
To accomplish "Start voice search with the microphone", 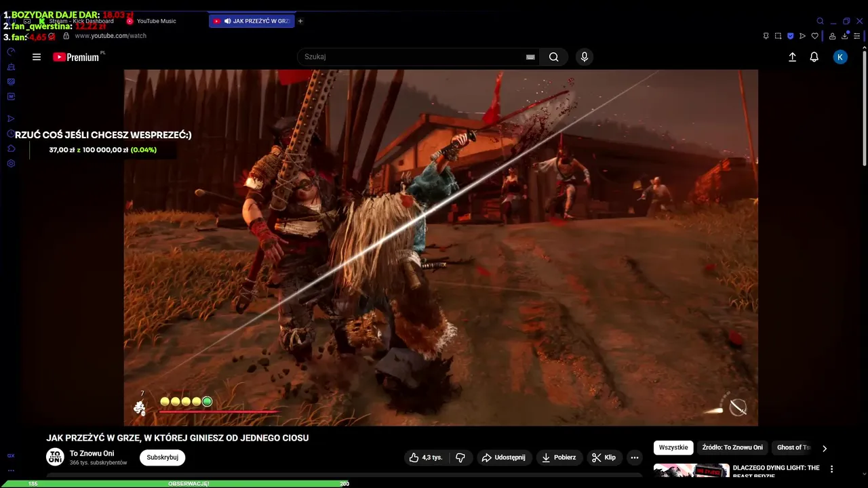I will [585, 57].
